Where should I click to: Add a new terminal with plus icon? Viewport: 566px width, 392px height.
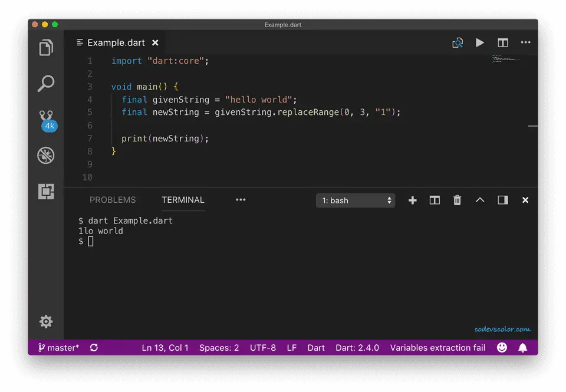pyautogui.click(x=412, y=200)
